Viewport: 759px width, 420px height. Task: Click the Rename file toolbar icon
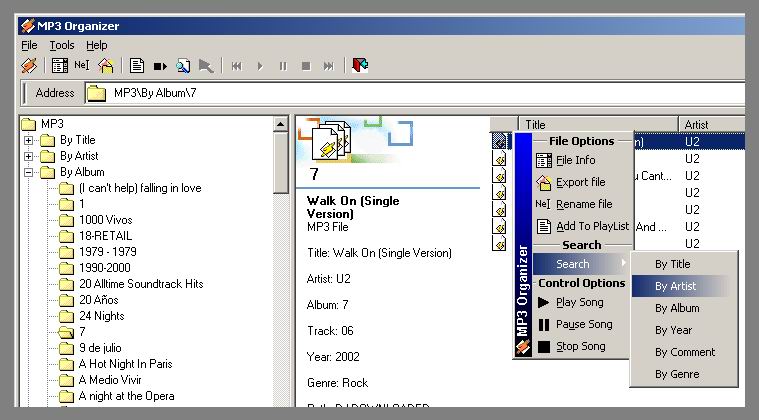coord(82,65)
